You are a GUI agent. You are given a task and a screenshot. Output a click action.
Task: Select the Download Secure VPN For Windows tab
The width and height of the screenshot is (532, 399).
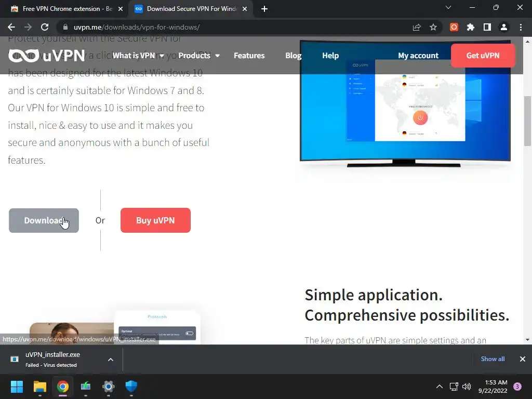(192, 9)
